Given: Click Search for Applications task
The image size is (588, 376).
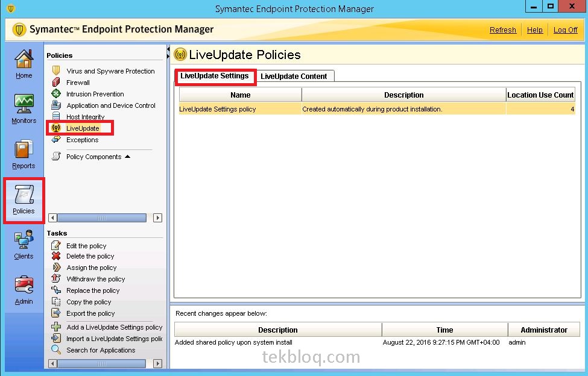Looking at the screenshot, I should [101, 350].
